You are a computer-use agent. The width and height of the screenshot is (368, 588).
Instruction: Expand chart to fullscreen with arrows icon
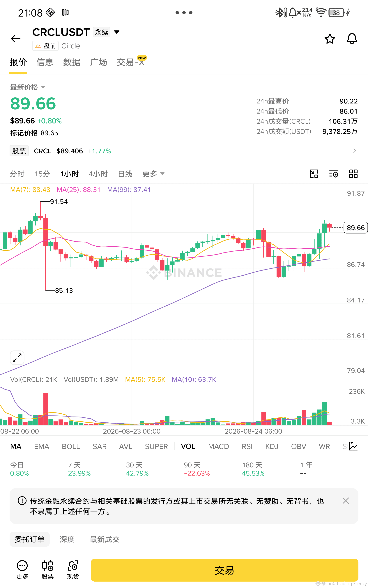[x=17, y=358]
